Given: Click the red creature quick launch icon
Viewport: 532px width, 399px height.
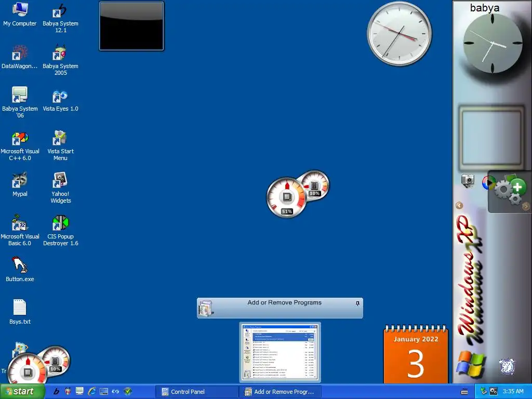Looking at the screenshot, I should tap(68, 391).
